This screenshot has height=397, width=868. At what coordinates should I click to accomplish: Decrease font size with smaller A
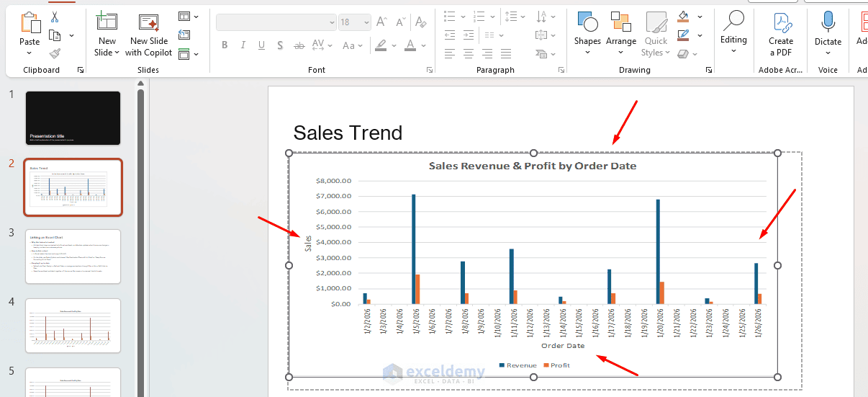[x=399, y=22]
